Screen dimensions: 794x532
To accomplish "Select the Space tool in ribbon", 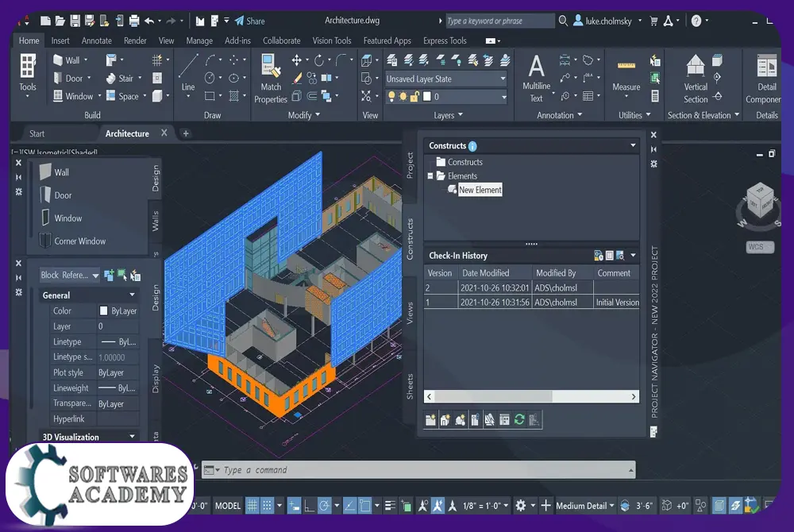I will (122, 96).
